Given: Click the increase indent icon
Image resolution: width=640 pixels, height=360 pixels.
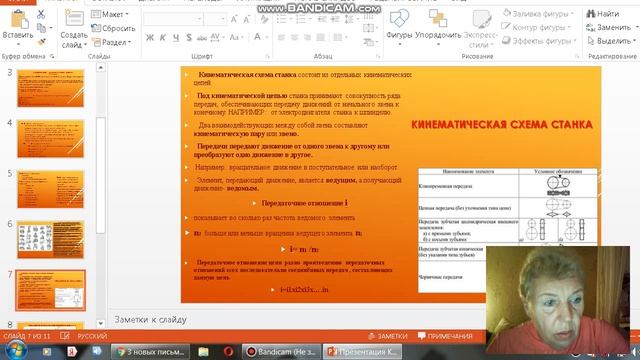Looking at the screenshot, I should coord(335,19).
